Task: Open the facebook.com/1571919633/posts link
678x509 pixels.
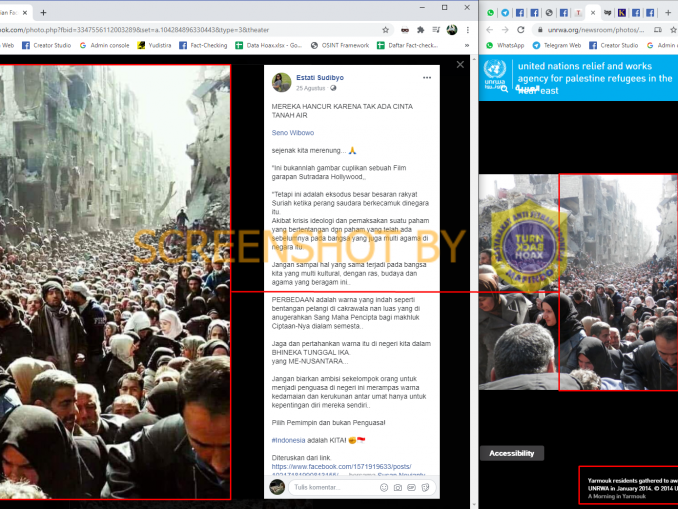Action: tap(341, 467)
